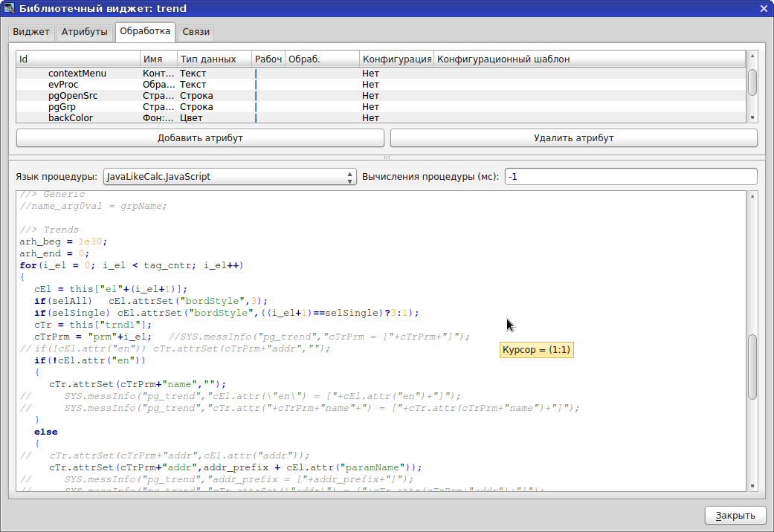The height and width of the screenshot is (532, 774).
Task: Click the application icon in the title bar
Action: 9,8
